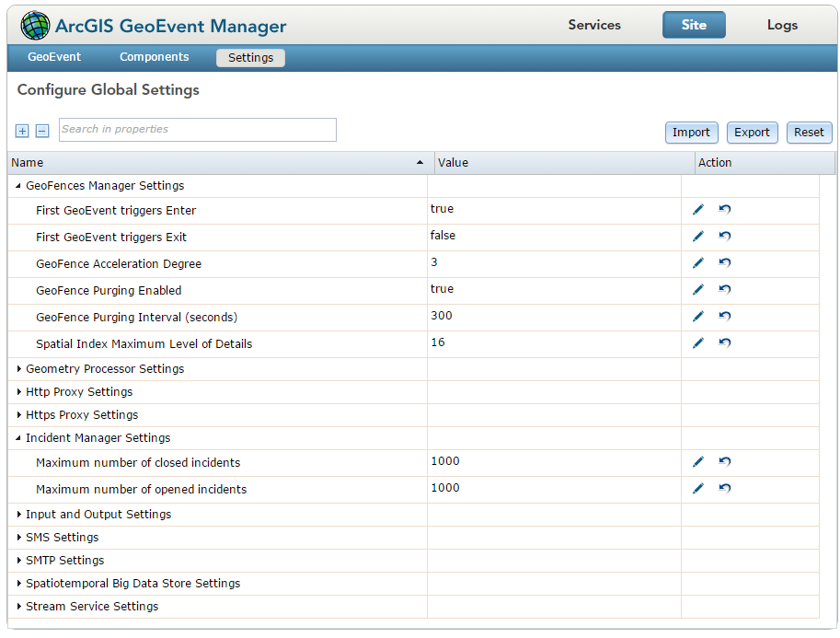Click the Import button

pos(691,133)
